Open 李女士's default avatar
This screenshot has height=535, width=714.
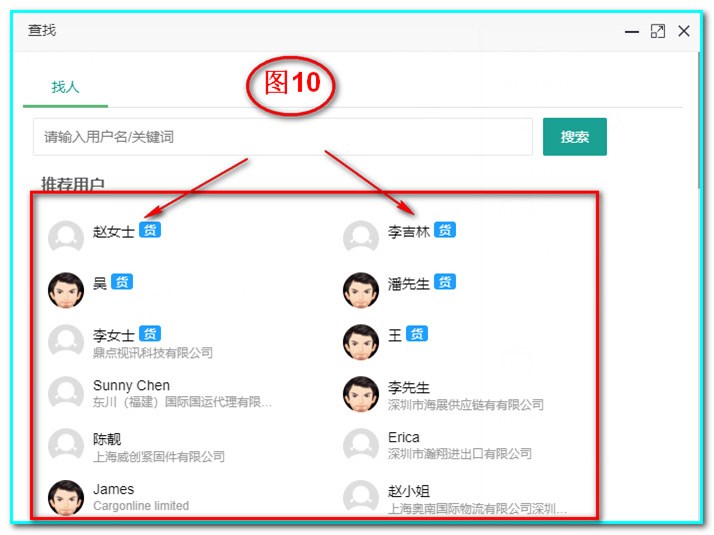[66, 341]
